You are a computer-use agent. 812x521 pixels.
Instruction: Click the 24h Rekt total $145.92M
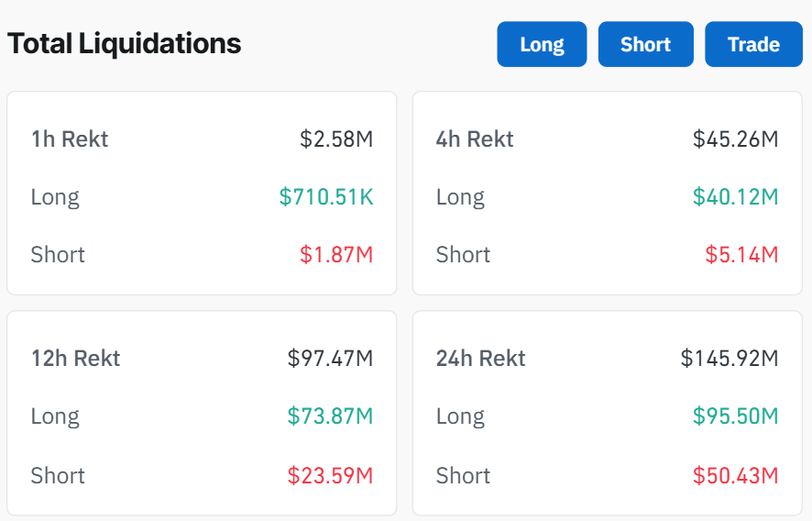tap(730, 359)
